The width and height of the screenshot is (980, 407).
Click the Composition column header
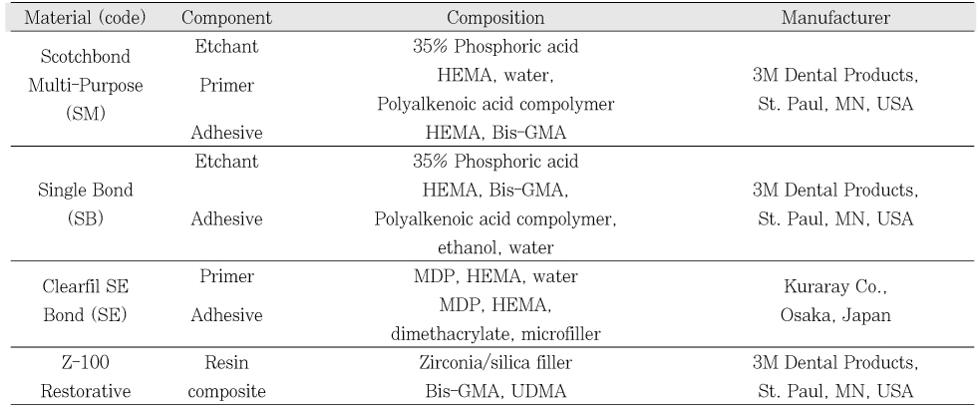point(495,18)
